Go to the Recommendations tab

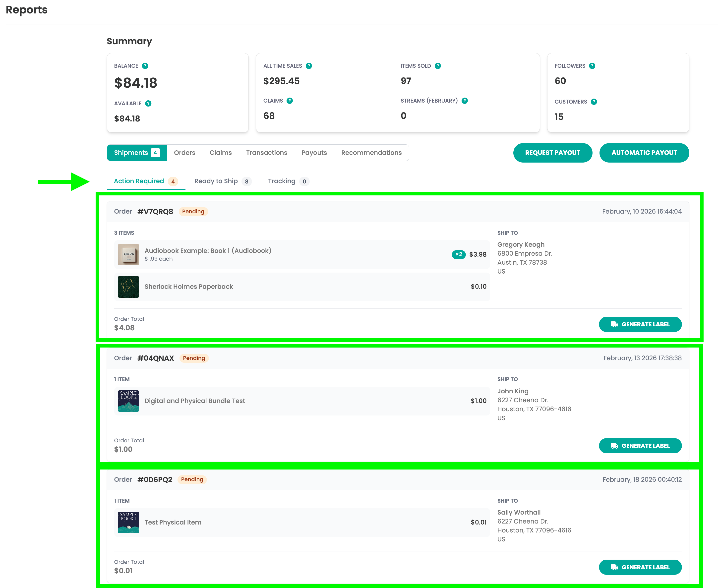371,153
